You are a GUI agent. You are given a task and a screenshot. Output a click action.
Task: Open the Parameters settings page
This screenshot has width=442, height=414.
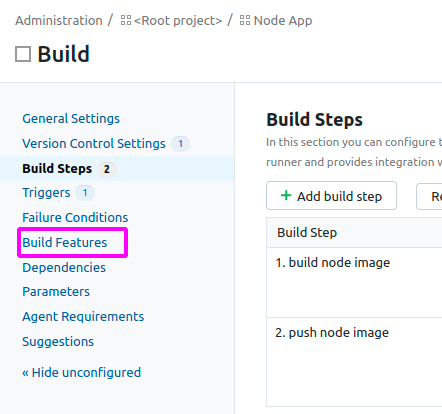pyautogui.click(x=56, y=292)
